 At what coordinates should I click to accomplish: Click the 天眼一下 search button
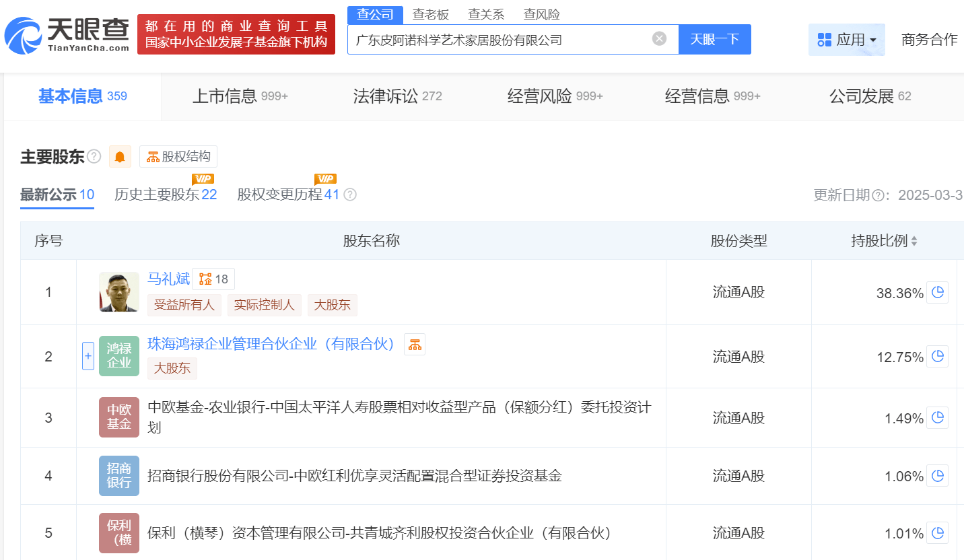click(x=714, y=40)
